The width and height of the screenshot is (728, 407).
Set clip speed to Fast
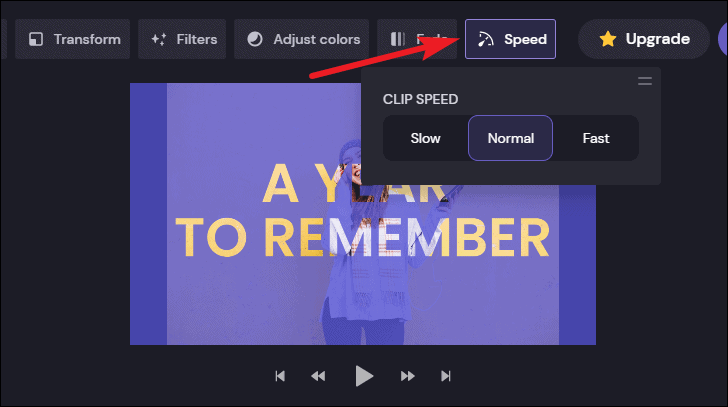[596, 138]
